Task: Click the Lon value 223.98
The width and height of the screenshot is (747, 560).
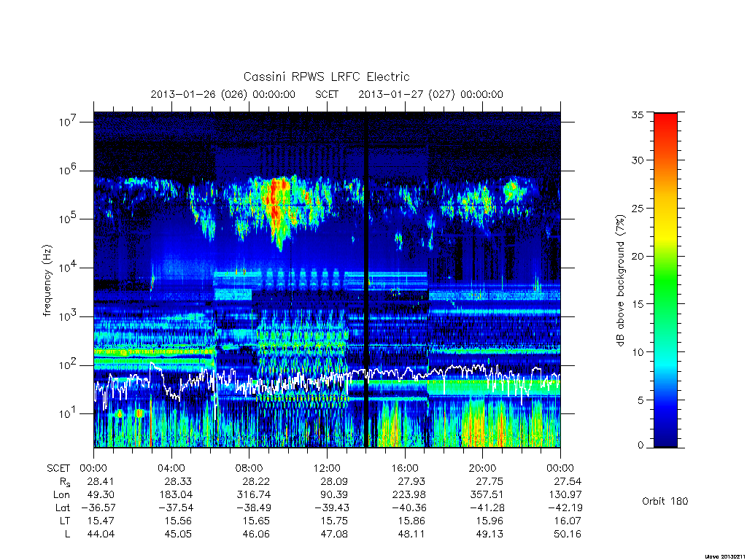Action: [409, 495]
